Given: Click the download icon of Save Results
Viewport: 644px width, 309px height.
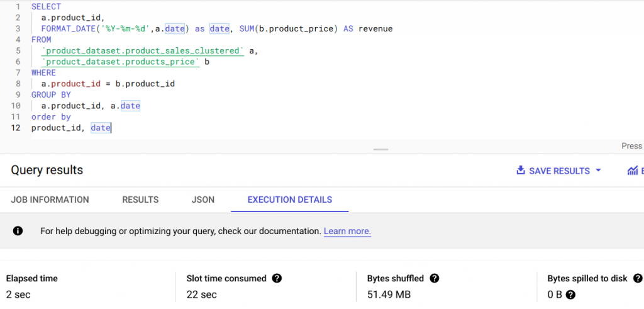Looking at the screenshot, I should tap(521, 171).
